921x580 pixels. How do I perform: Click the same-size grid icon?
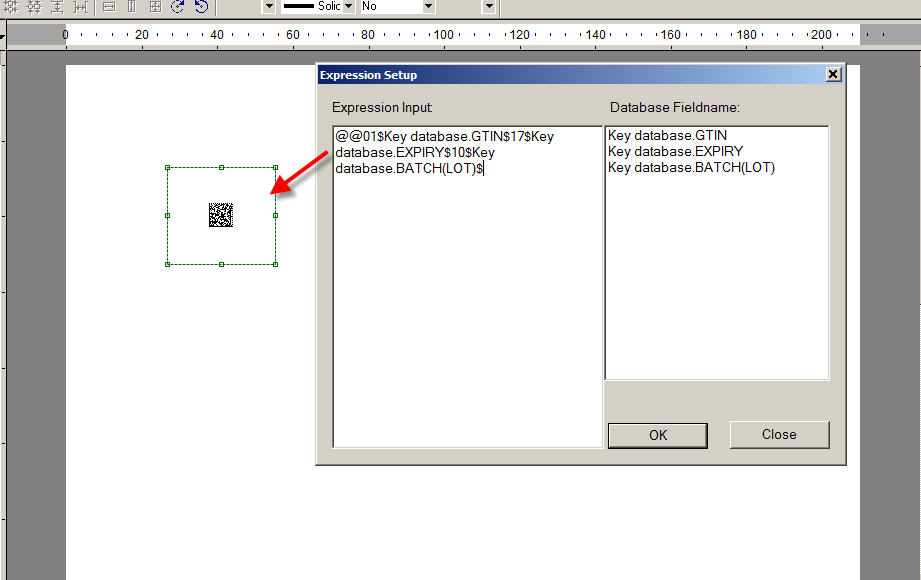[x=155, y=6]
